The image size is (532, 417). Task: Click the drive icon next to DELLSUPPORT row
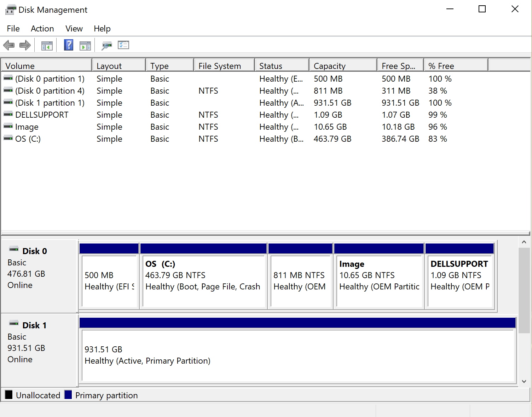point(8,114)
